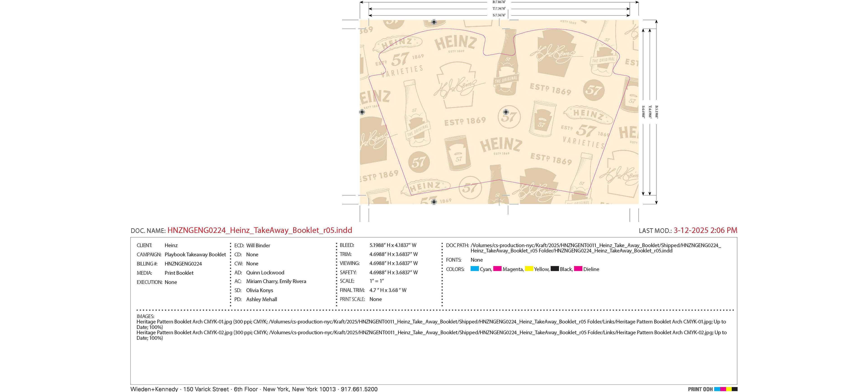Select the Yellow color swatch
This screenshot has width=868, height=392.
click(529, 269)
